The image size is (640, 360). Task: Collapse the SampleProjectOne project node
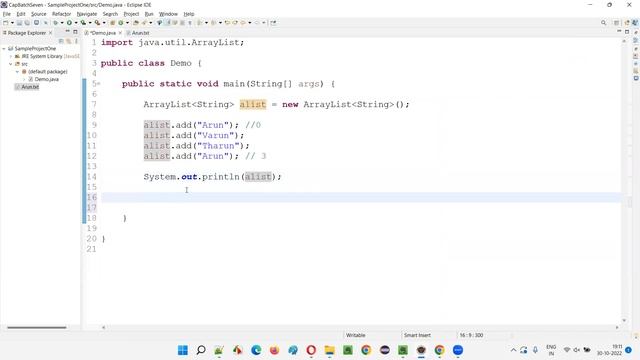coord(4,49)
